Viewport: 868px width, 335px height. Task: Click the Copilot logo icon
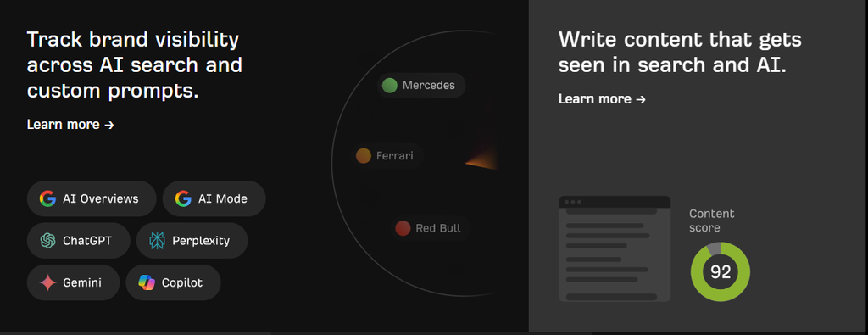tap(147, 282)
